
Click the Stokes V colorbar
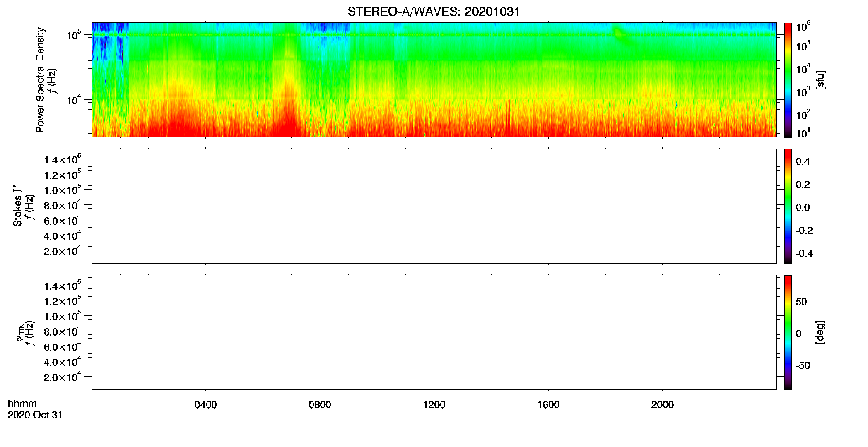click(x=788, y=206)
